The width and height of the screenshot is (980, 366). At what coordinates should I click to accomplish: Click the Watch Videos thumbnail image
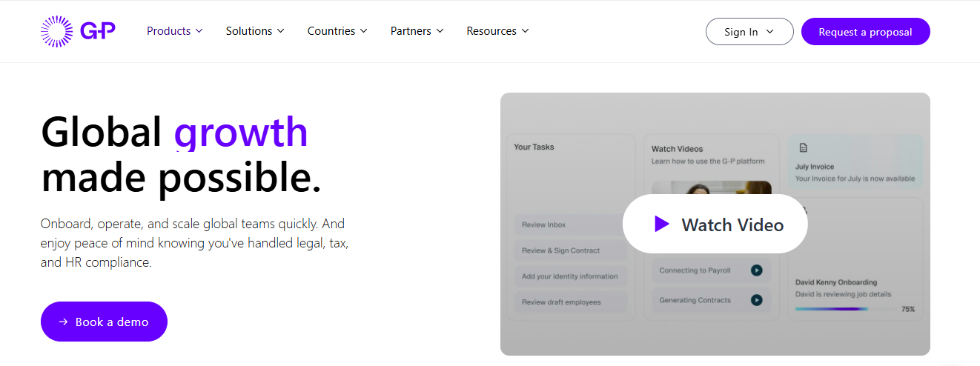[711, 187]
